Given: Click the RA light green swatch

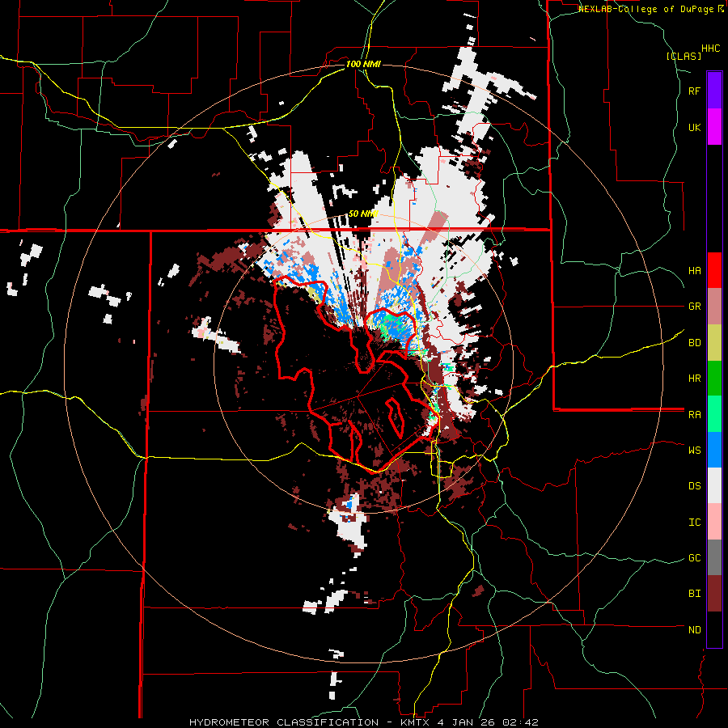Looking at the screenshot, I should (x=714, y=414).
